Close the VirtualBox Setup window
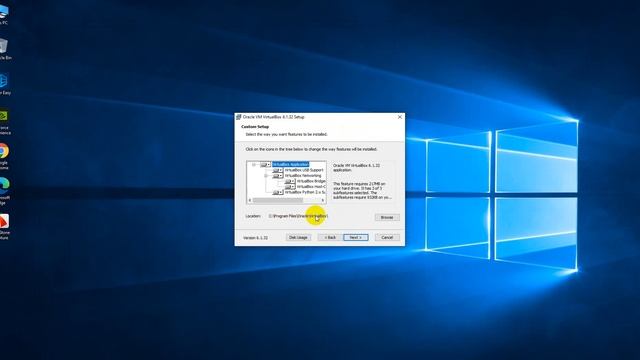 tap(400, 117)
